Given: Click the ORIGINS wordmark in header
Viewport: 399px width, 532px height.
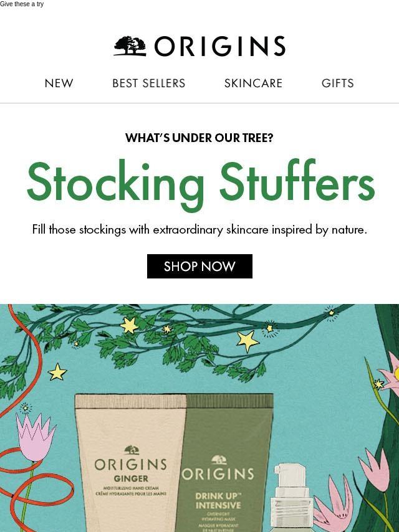Looking at the screenshot, I should [219, 46].
